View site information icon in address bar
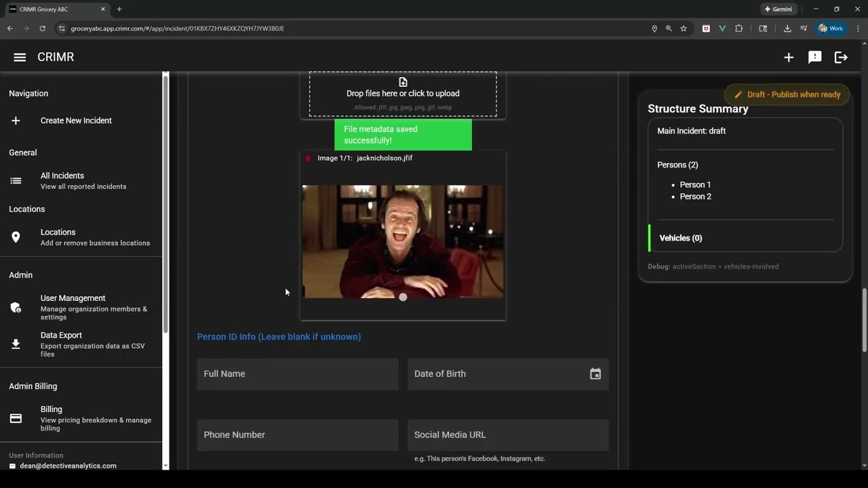This screenshot has width=868, height=488. (62, 28)
